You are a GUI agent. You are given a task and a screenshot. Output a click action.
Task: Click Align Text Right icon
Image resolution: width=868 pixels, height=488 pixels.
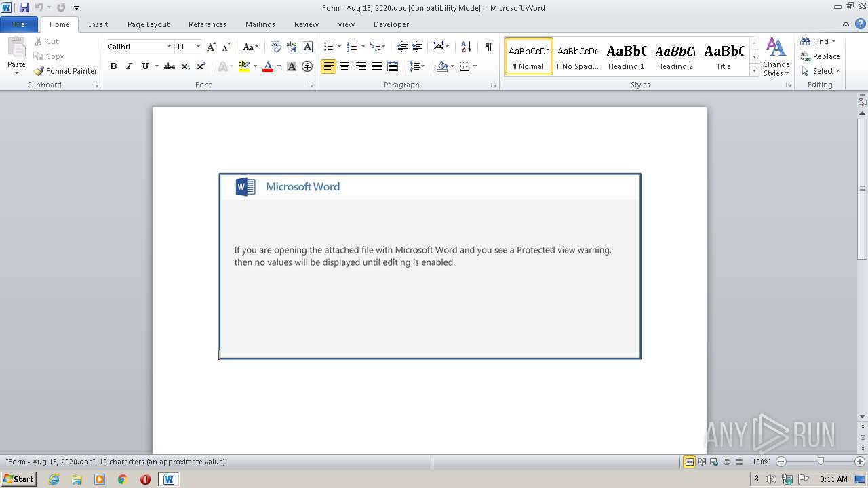(360, 66)
